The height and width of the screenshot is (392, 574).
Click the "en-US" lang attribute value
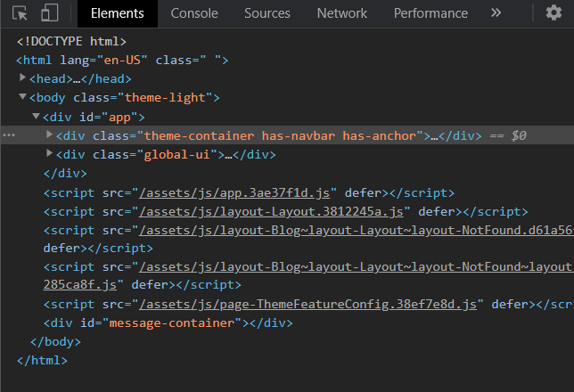coord(122,60)
